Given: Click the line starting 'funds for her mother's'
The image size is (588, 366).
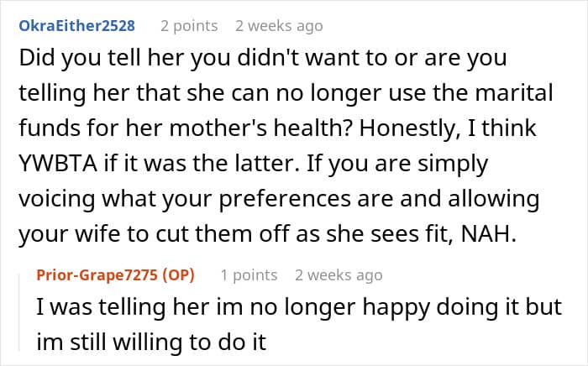Looking at the screenshot, I should coord(278,129).
